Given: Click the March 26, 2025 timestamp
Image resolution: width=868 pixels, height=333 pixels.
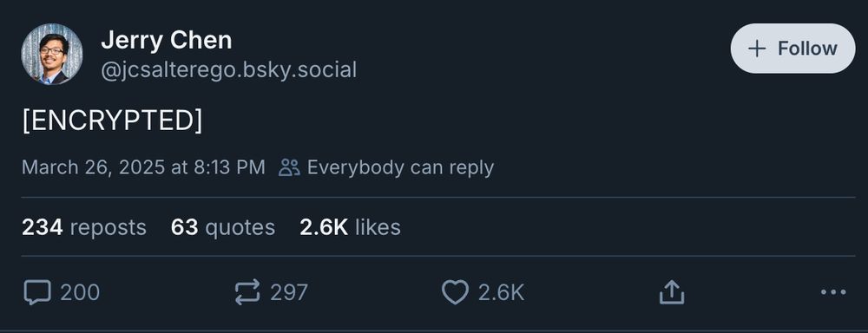Looking at the screenshot, I should tap(143, 167).
